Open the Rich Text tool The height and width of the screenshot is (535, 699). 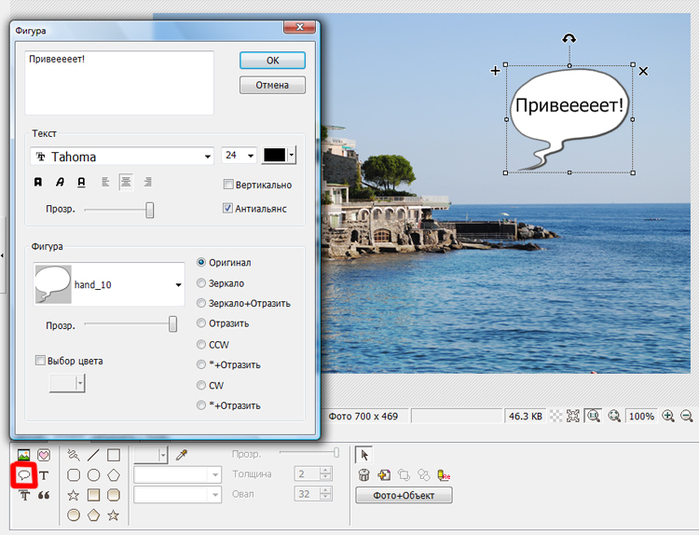tap(24, 495)
